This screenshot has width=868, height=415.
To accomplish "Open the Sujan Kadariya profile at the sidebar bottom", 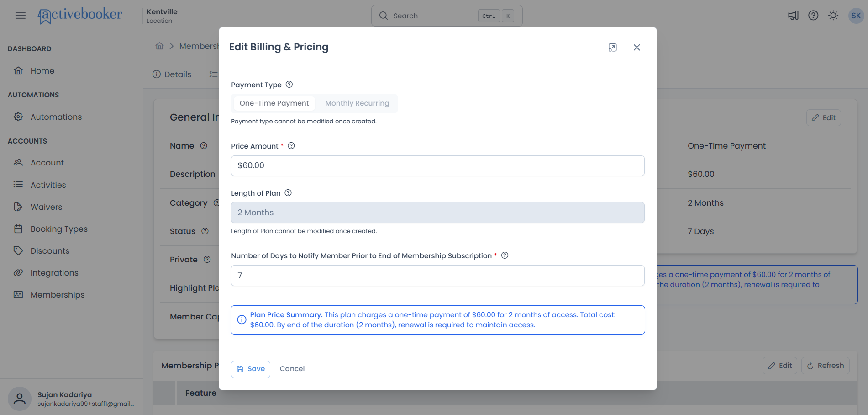I will (72, 399).
